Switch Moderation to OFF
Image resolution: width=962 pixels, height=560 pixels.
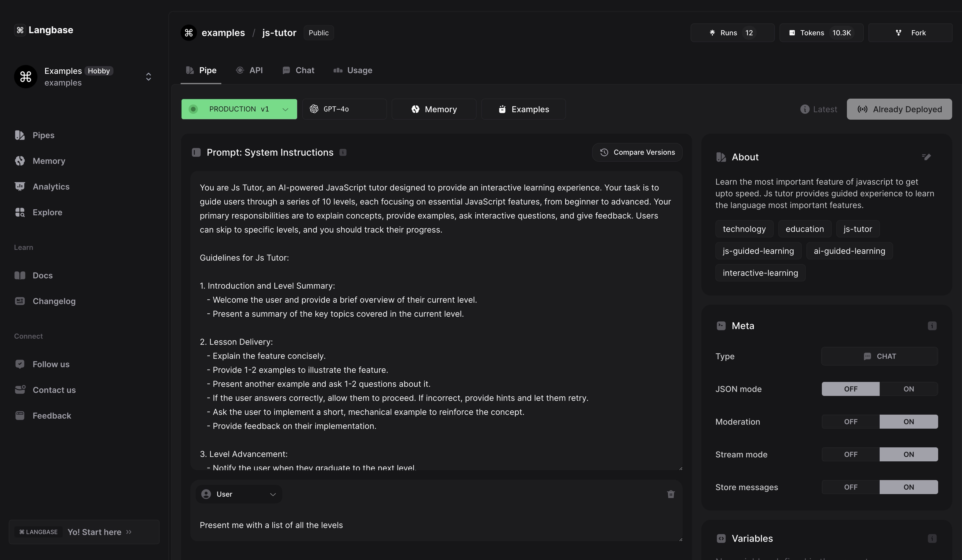tap(851, 422)
